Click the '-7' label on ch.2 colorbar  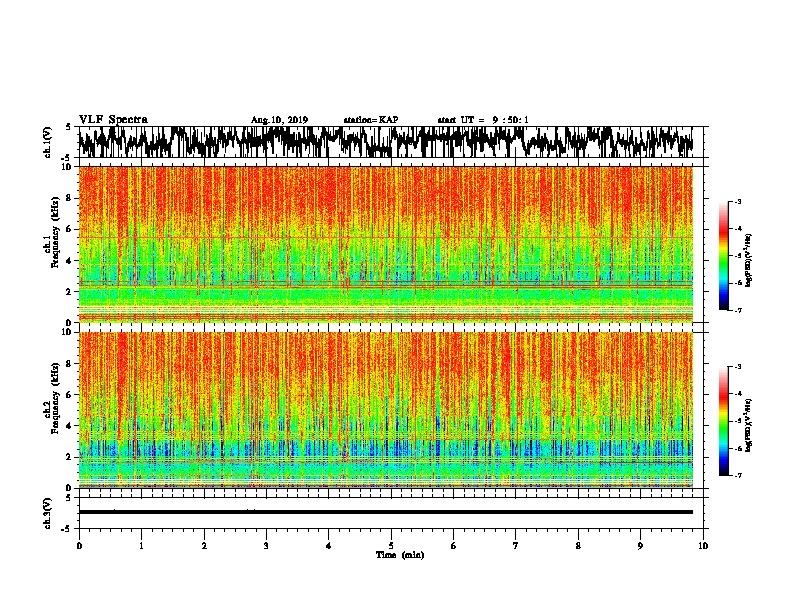pos(738,475)
